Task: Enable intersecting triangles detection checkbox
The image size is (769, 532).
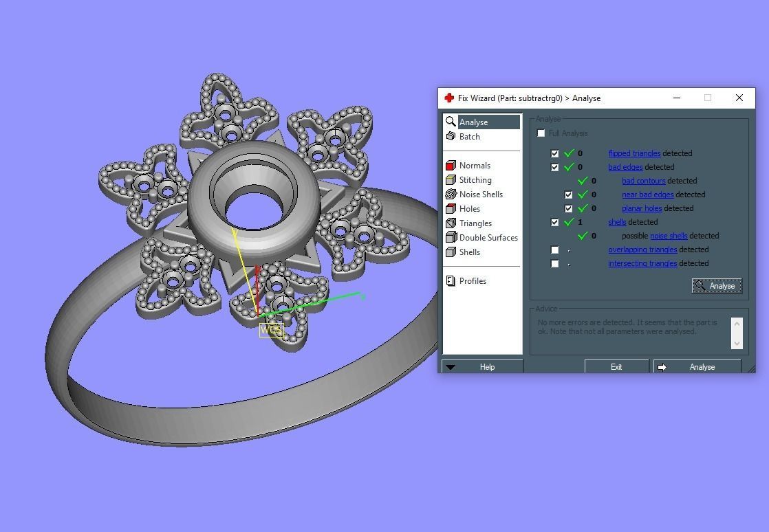Action: [554, 263]
